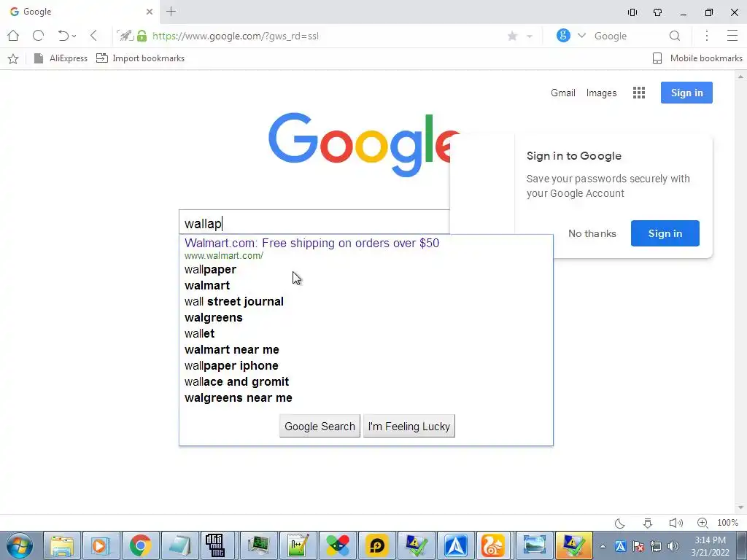The image size is (747, 560).
Task: Click the undo closed tab arrow icon
Action: pyautogui.click(x=63, y=36)
